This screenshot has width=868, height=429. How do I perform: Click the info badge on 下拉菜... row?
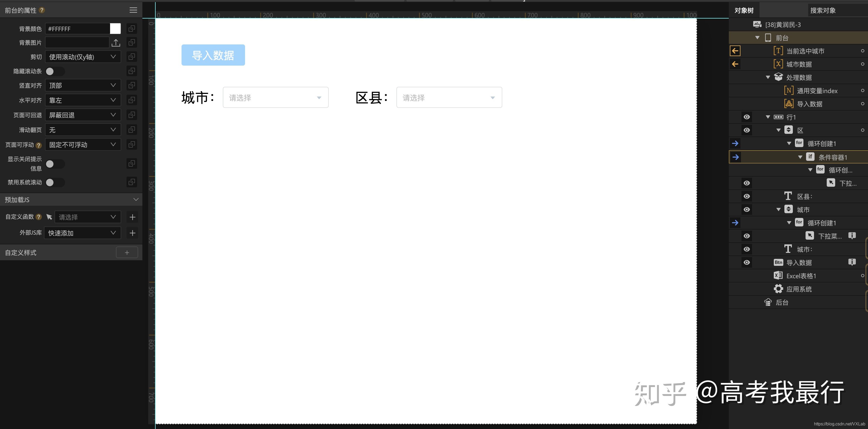pyautogui.click(x=852, y=236)
